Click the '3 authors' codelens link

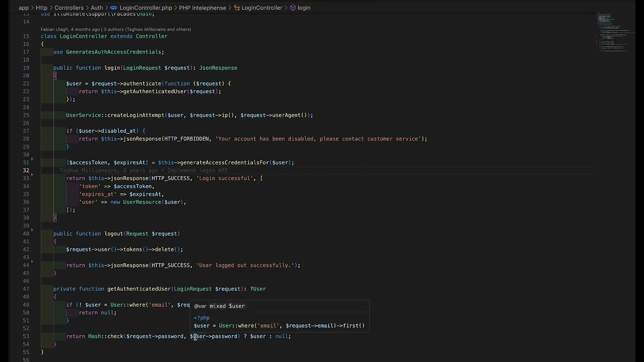[x=147, y=29]
